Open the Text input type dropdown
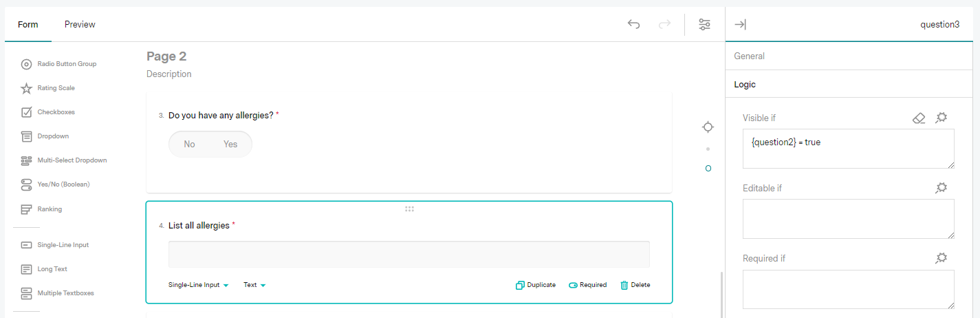Screen dimensions: 980x318 [x=254, y=285]
